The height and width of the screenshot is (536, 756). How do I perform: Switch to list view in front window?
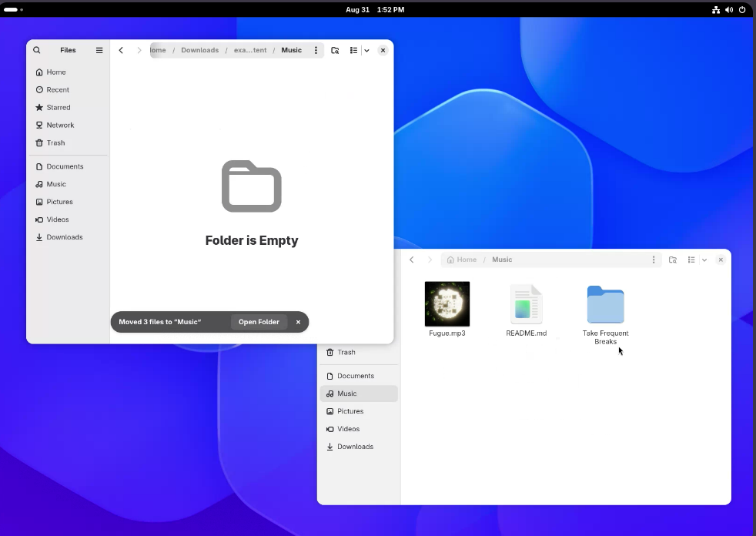click(353, 50)
